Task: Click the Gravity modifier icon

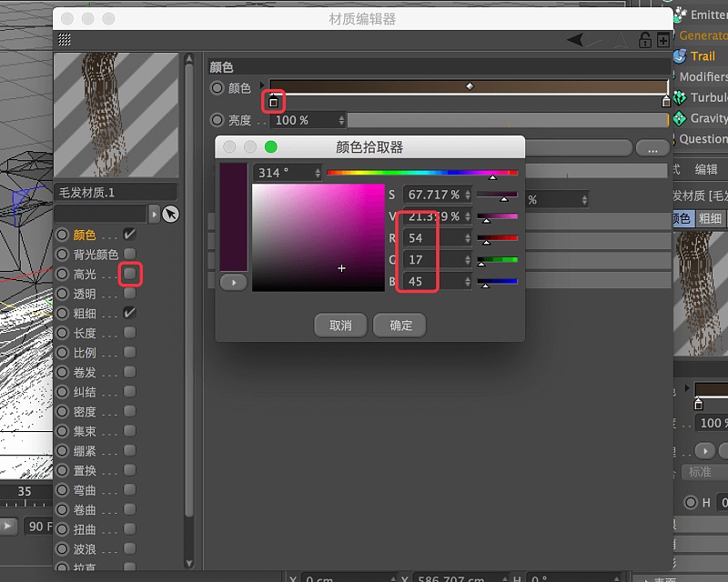Action: 680,118
